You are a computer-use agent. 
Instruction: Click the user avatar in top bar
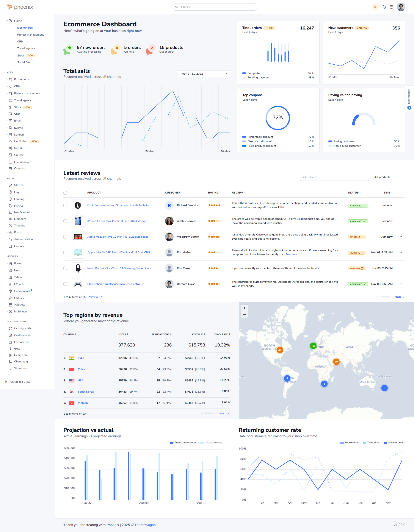coord(401,7)
